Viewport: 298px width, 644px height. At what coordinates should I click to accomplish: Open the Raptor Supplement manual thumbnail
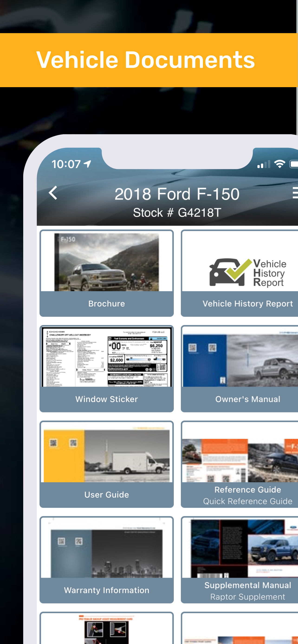tap(240, 548)
